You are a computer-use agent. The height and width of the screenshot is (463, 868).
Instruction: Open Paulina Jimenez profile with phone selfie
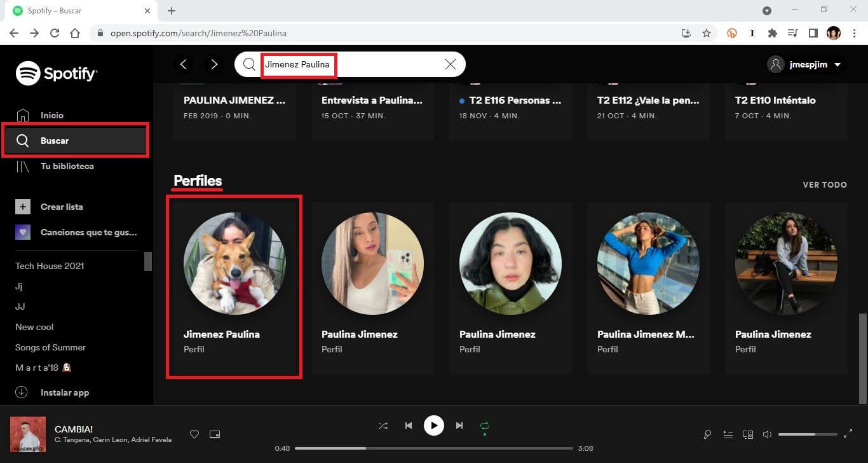coord(372,287)
